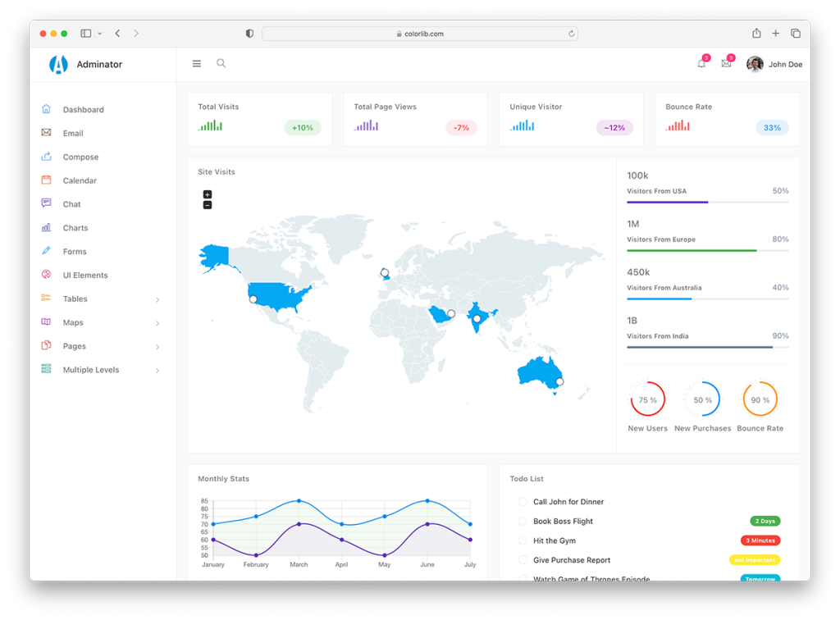Open the John Doe user profile
This screenshot has height=620, width=840.
774,64
